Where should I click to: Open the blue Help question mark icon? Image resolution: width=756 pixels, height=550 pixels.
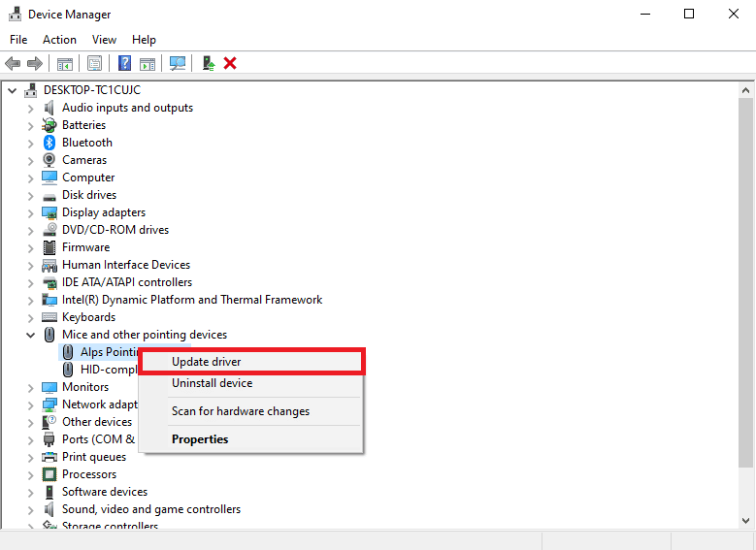[x=124, y=63]
